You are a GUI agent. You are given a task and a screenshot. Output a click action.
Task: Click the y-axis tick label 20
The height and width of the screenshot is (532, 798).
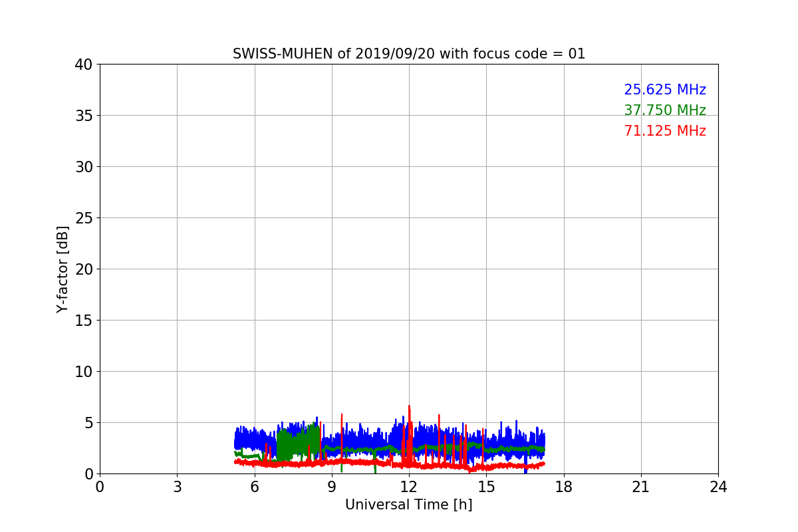84,269
